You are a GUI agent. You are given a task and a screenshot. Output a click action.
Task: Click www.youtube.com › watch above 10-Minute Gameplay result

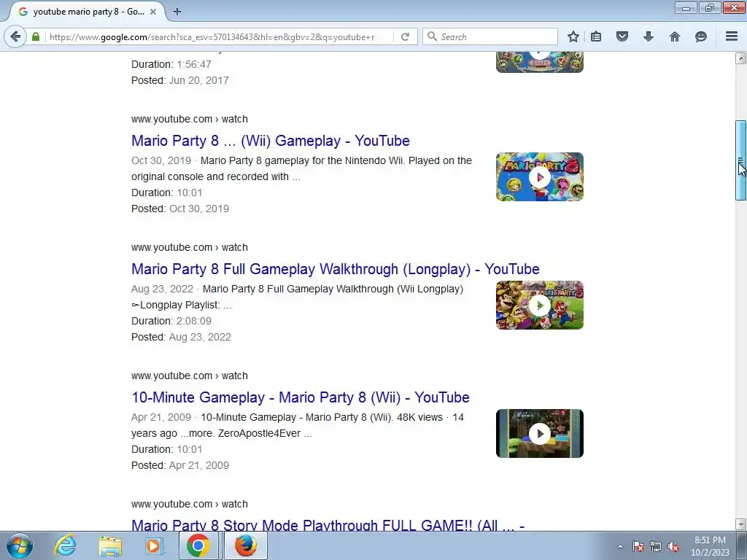(190, 376)
